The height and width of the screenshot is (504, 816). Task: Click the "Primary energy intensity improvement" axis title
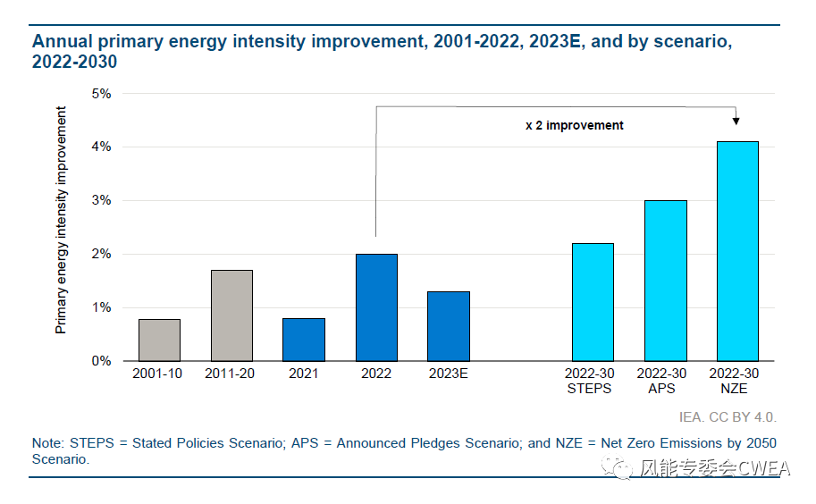coord(62,220)
